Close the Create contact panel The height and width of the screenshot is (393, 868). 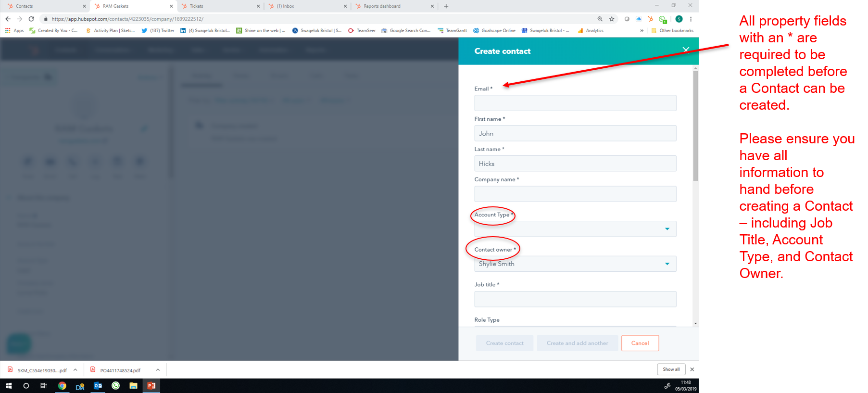pos(686,50)
